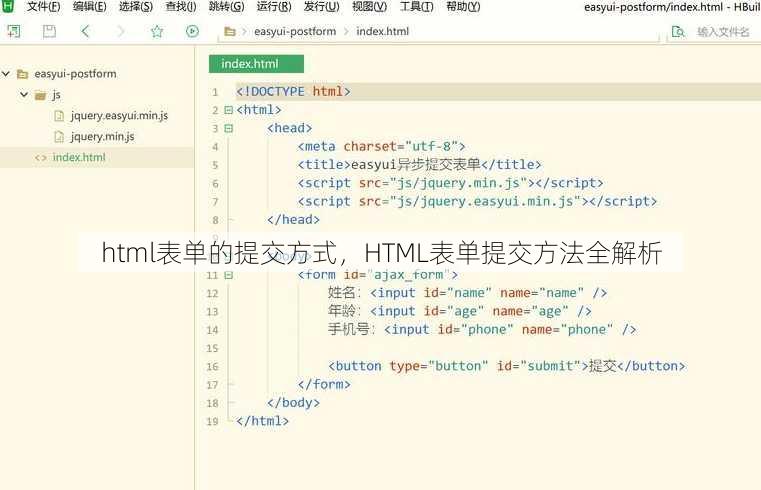Screen dimensions: 761x490
Task: Select the index.html editor tab
Action: click(x=256, y=64)
